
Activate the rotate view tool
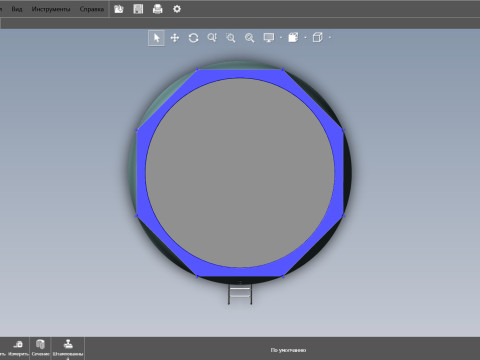tap(193, 38)
